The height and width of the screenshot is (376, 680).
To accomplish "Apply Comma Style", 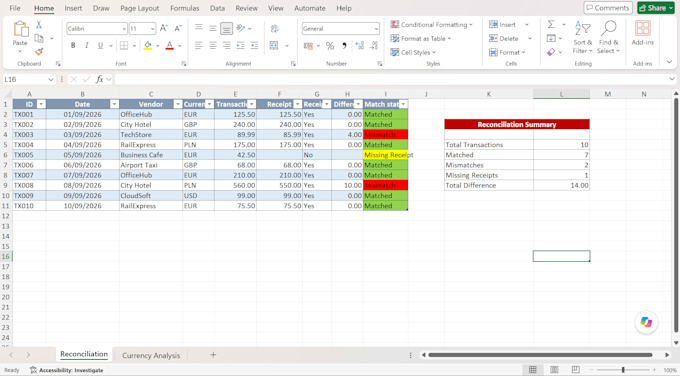I will pos(344,46).
